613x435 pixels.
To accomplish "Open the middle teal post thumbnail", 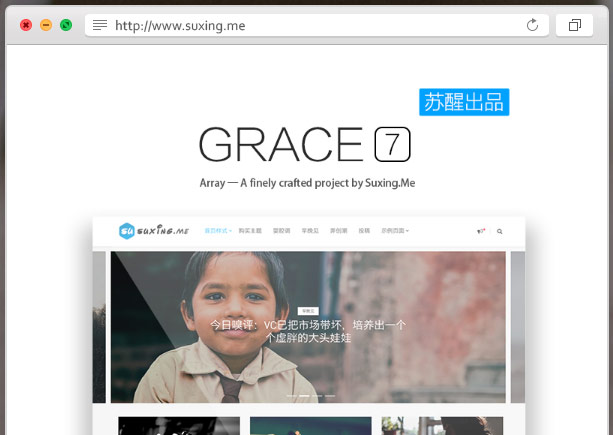I will (311, 426).
